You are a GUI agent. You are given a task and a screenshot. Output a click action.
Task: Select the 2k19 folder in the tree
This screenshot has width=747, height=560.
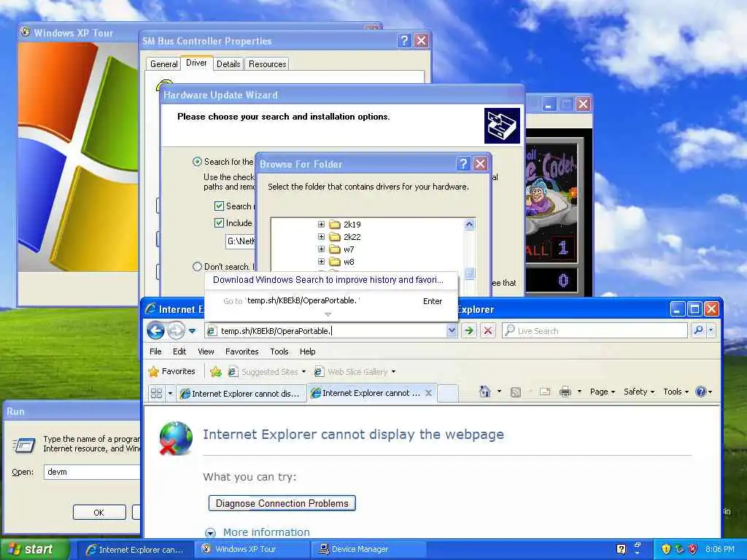(x=352, y=225)
